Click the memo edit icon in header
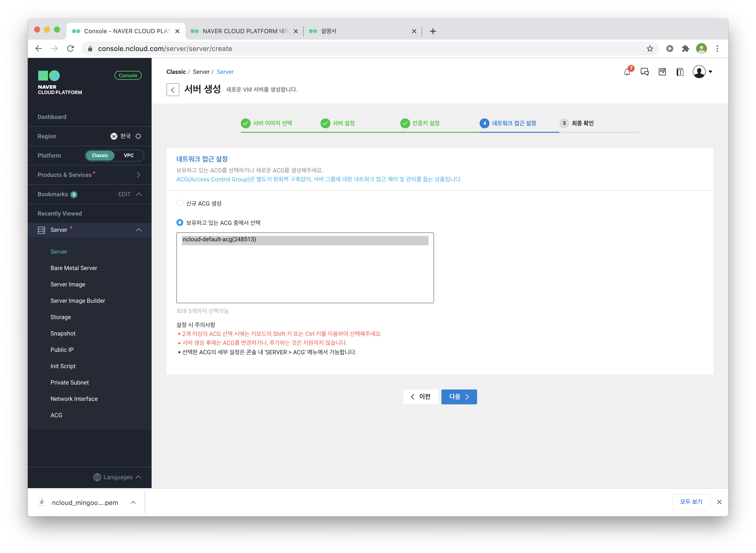 click(662, 72)
